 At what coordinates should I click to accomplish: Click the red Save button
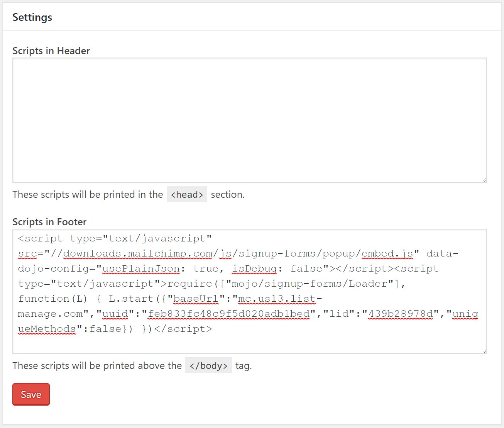[31, 394]
